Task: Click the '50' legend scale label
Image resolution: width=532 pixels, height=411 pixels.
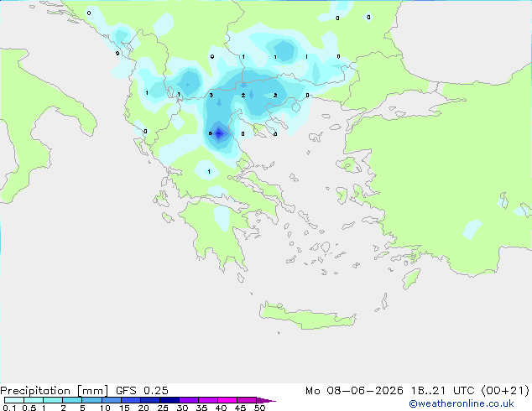Action: pyautogui.click(x=259, y=408)
